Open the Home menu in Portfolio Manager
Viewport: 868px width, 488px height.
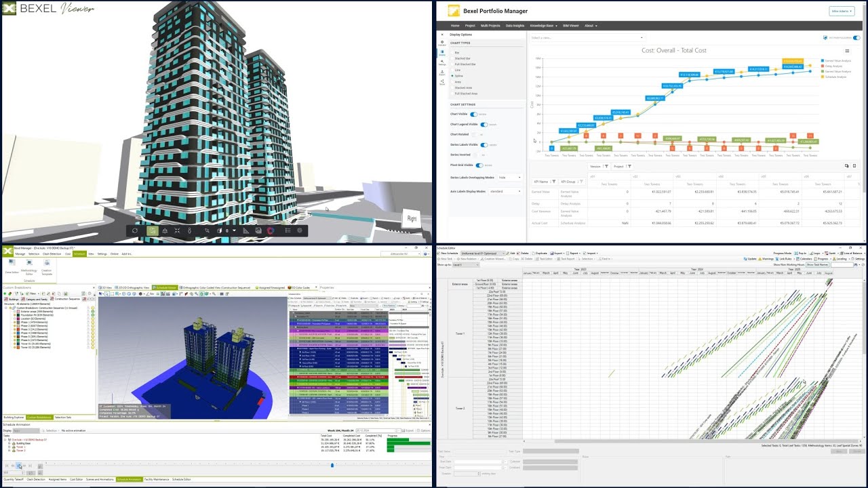[x=455, y=26]
